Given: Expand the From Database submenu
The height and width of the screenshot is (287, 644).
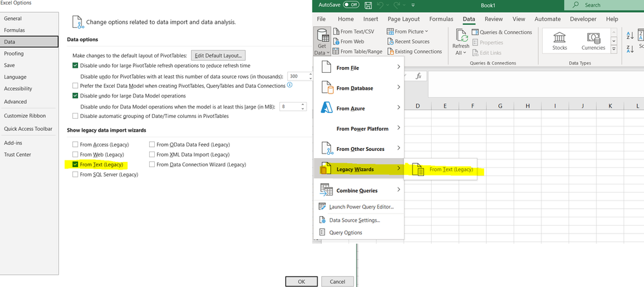Looking at the screenshot, I should [358, 88].
